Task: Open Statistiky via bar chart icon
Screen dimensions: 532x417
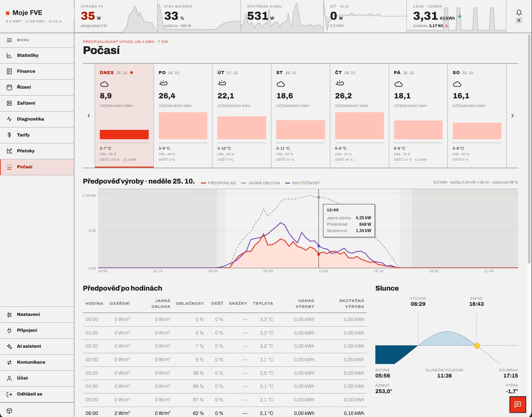Action: (9, 55)
